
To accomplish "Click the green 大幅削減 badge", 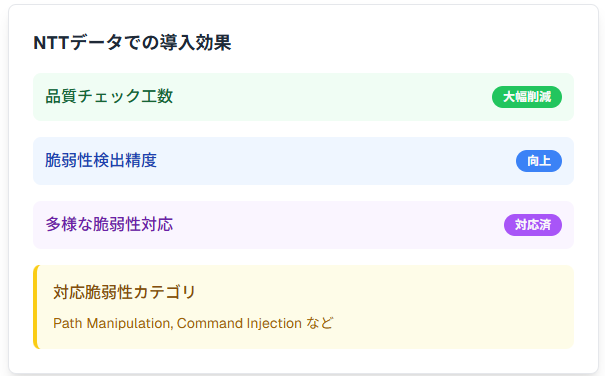I will click(x=527, y=97).
